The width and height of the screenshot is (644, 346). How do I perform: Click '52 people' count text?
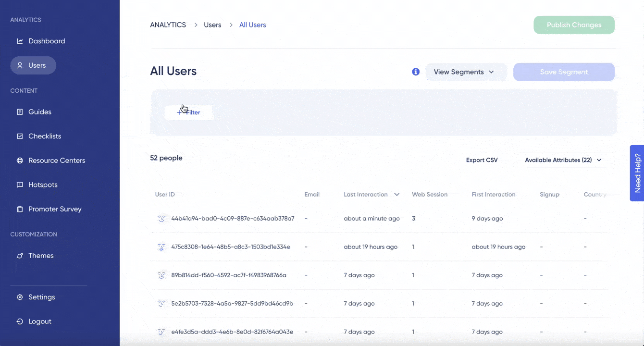tap(166, 158)
